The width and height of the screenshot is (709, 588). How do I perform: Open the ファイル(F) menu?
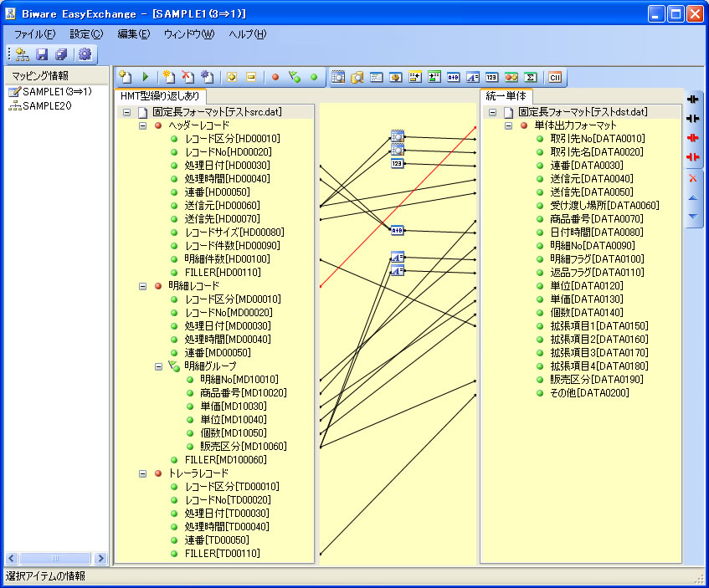click(34, 34)
